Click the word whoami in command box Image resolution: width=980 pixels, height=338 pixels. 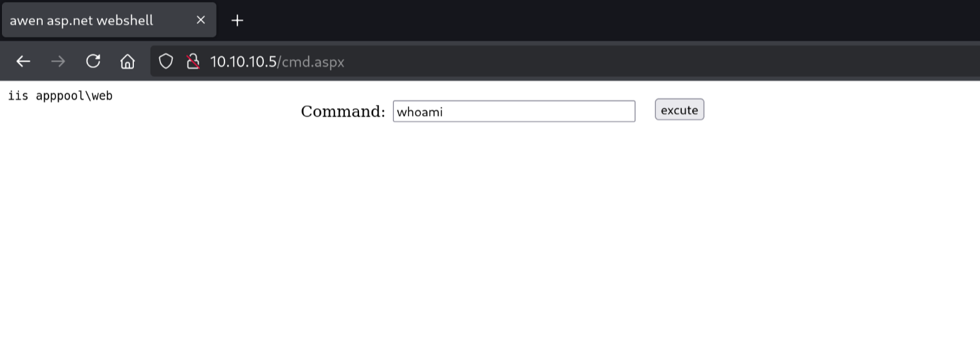(x=420, y=112)
